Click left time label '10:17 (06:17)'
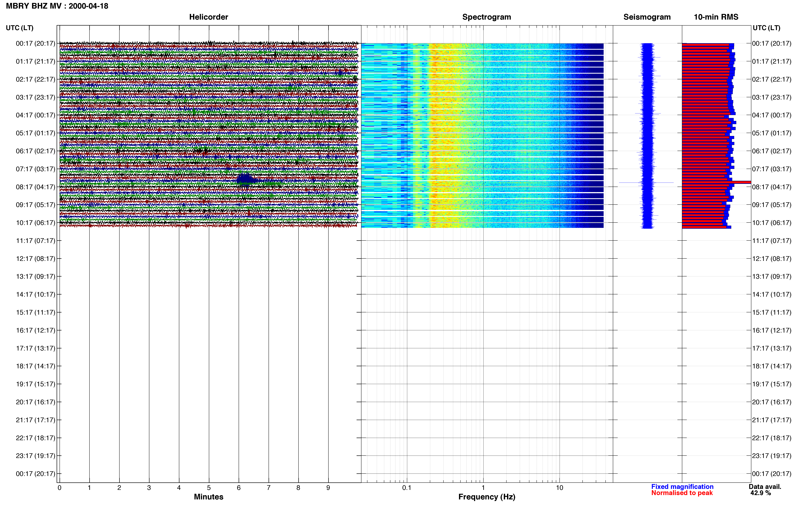This screenshot has height=508, width=812. point(35,223)
